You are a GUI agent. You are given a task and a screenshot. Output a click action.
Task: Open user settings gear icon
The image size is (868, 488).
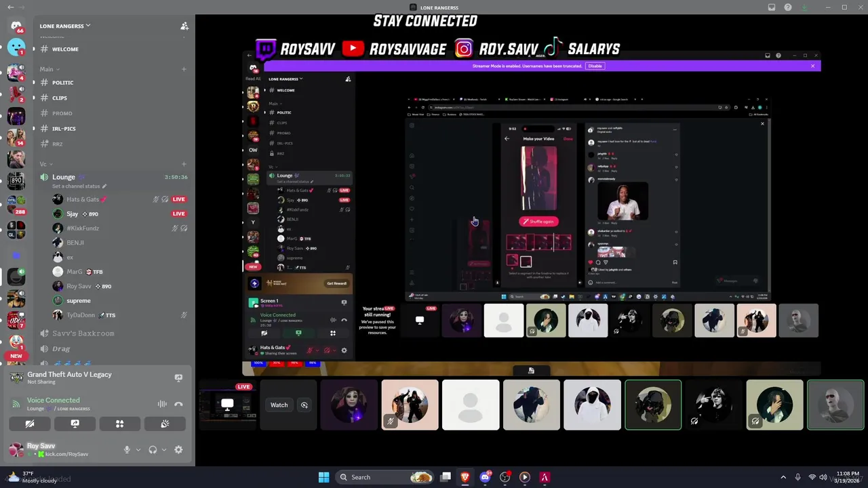click(x=178, y=449)
